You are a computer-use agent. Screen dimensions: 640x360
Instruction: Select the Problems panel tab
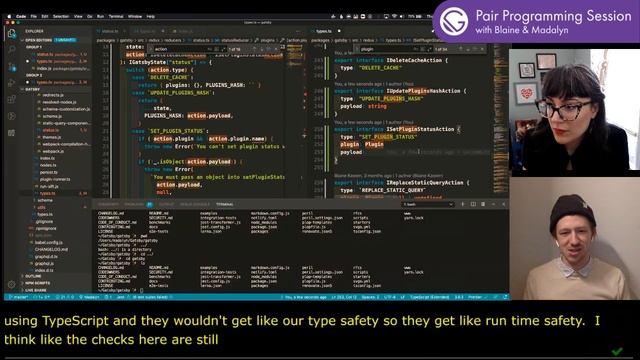(x=138, y=204)
